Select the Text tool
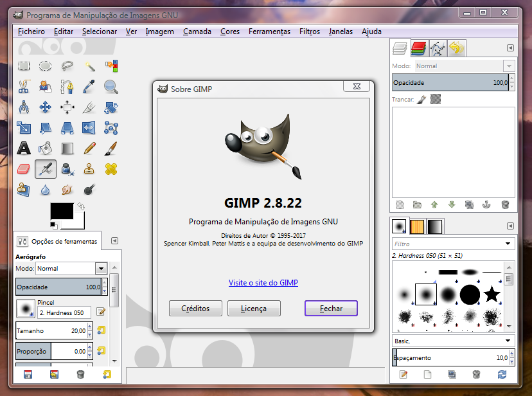 pyautogui.click(x=24, y=148)
